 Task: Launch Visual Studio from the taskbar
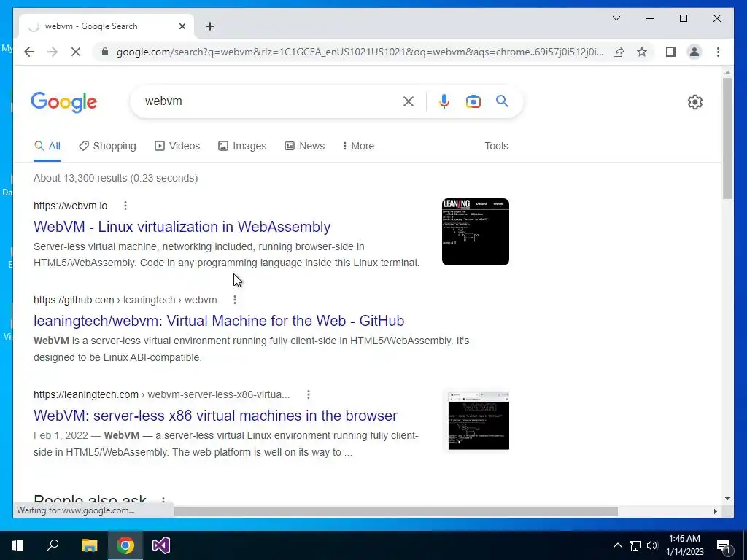[x=161, y=545]
